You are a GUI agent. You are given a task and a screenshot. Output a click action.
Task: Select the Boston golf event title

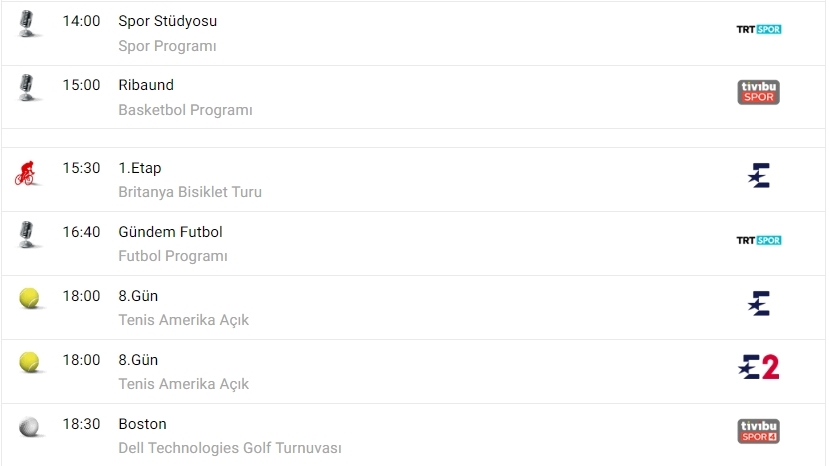[x=142, y=424]
